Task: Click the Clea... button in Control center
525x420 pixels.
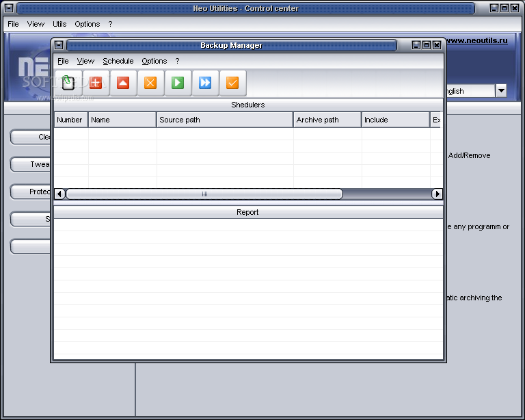Action: click(31, 137)
